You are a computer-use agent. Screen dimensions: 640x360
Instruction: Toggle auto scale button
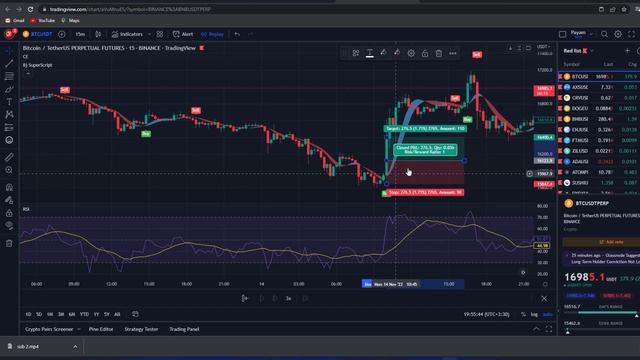tap(547, 314)
